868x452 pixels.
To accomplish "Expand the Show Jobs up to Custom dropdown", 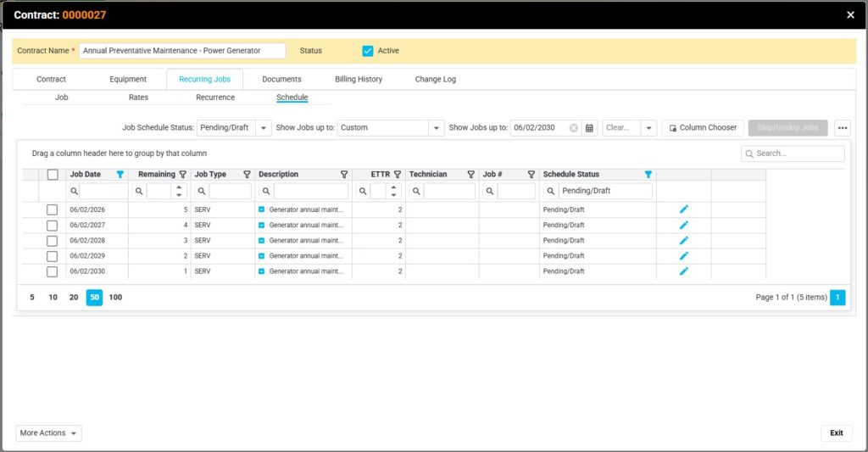I will [x=437, y=128].
